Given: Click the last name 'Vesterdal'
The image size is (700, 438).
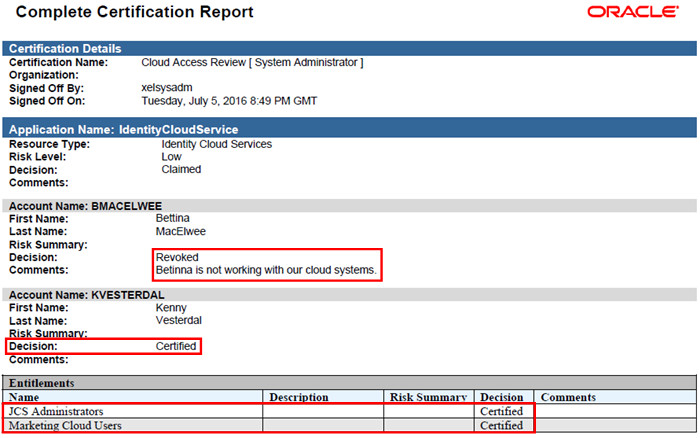Looking at the screenshot, I should point(179,320).
